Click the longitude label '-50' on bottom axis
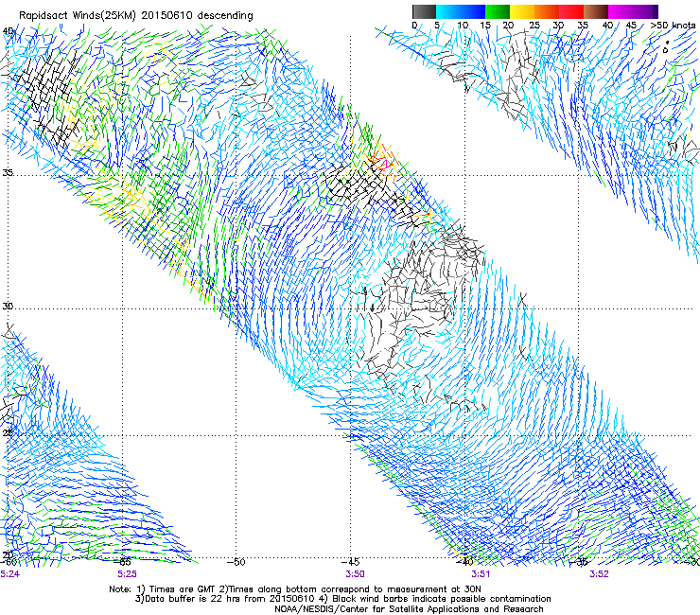This screenshot has width=700, height=615. tap(236, 561)
